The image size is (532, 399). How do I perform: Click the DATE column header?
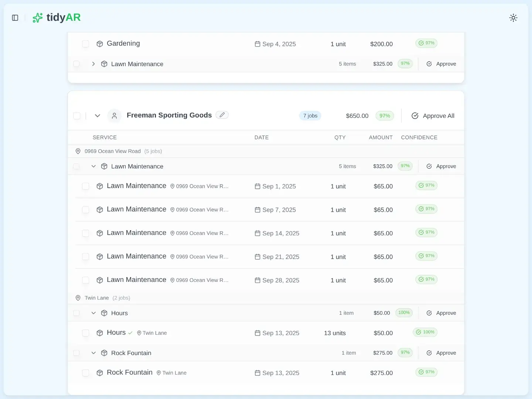pos(262,137)
